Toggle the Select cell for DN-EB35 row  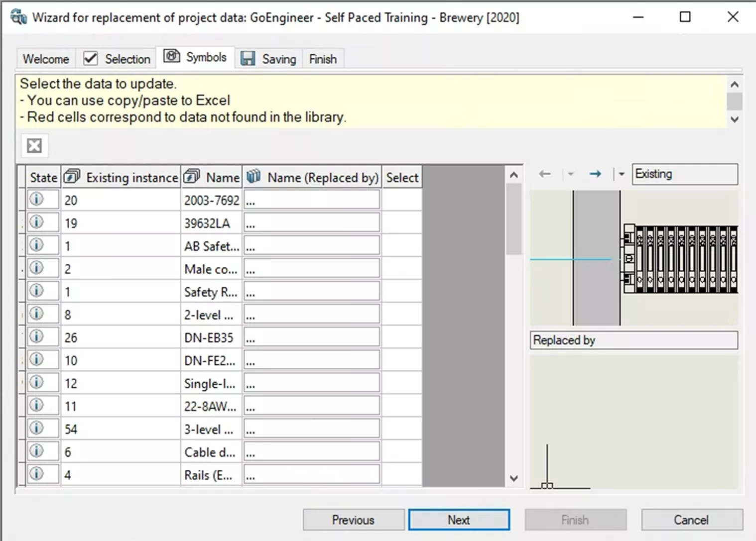click(401, 337)
